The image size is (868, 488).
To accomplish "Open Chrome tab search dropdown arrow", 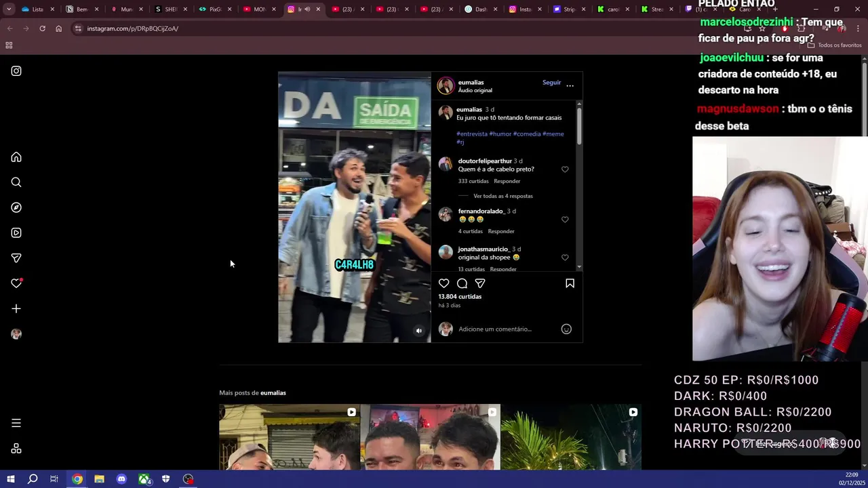I will [x=9, y=9].
